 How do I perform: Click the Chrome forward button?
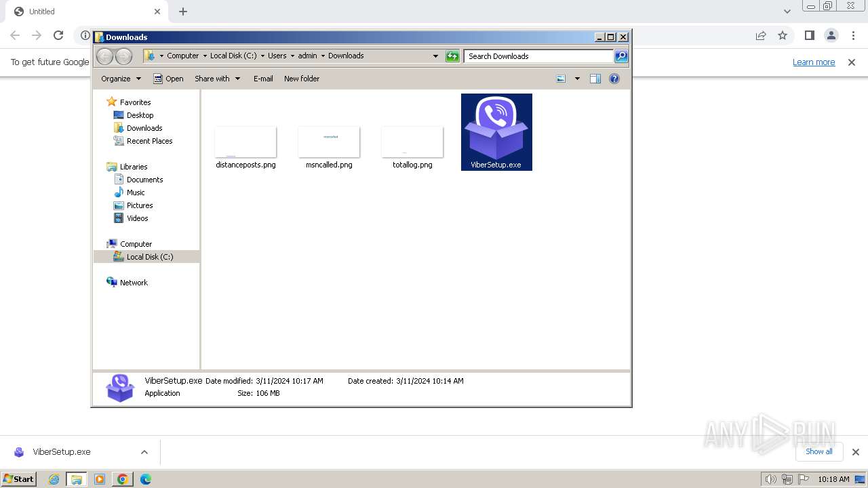(x=37, y=35)
